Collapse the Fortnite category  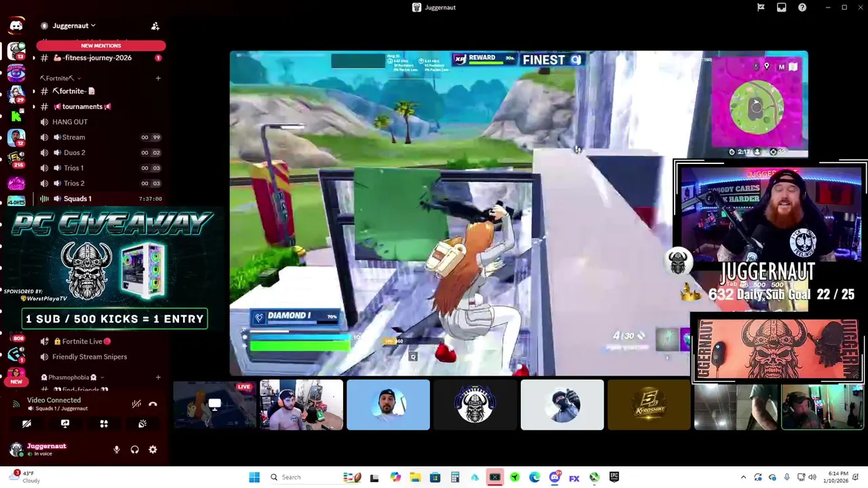pos(60,79)
